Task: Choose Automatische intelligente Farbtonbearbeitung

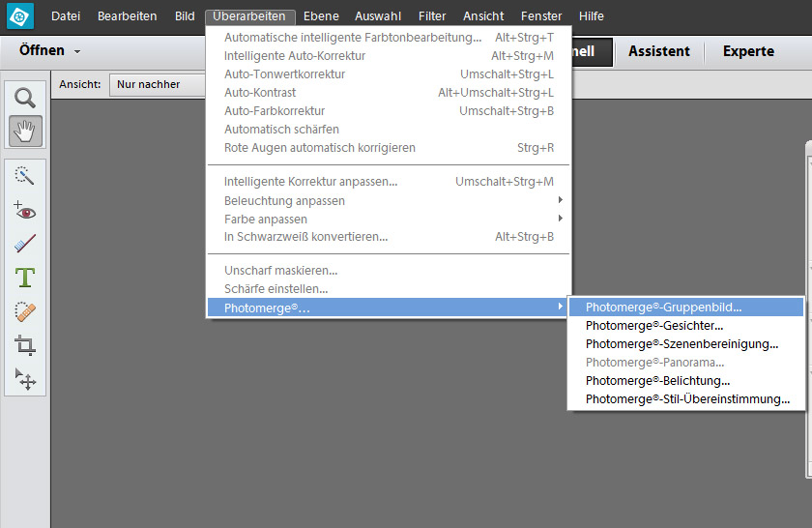Action: [389, 38]
